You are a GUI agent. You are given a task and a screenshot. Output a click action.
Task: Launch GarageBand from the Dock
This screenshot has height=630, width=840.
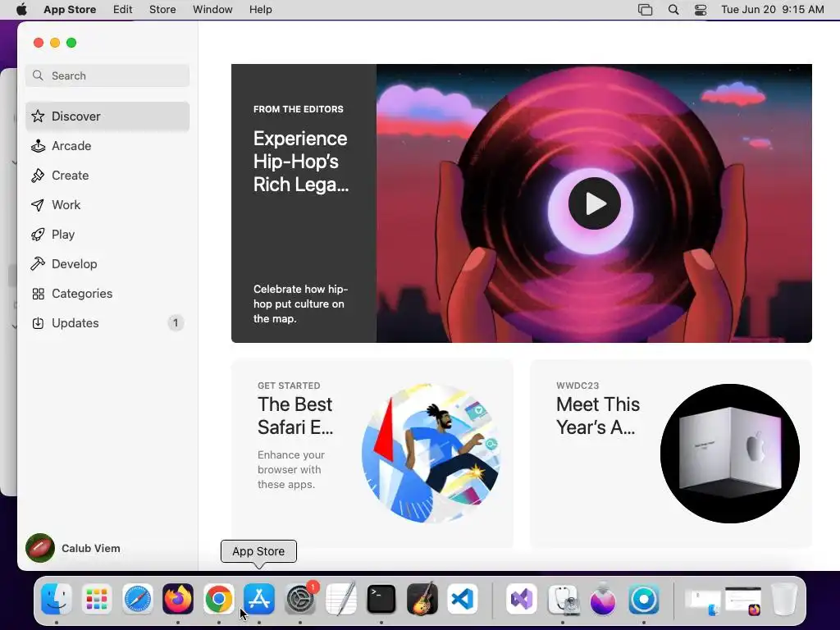422,599
